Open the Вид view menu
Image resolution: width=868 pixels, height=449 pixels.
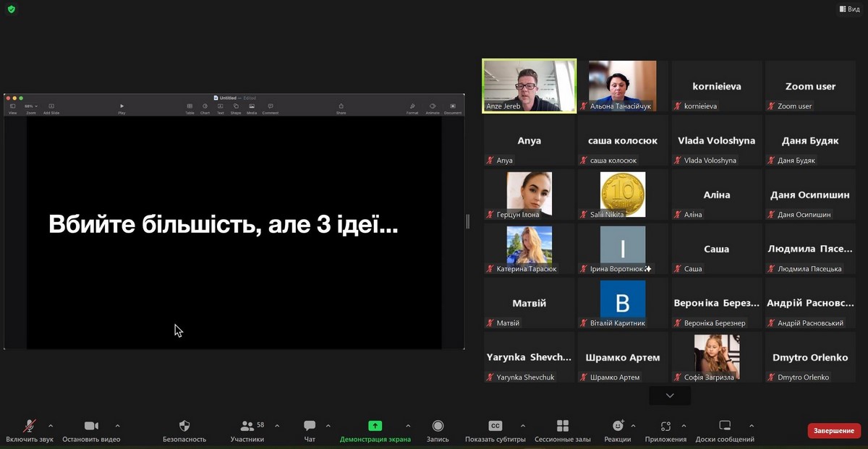pyautogui.click(x=849, y=9)
